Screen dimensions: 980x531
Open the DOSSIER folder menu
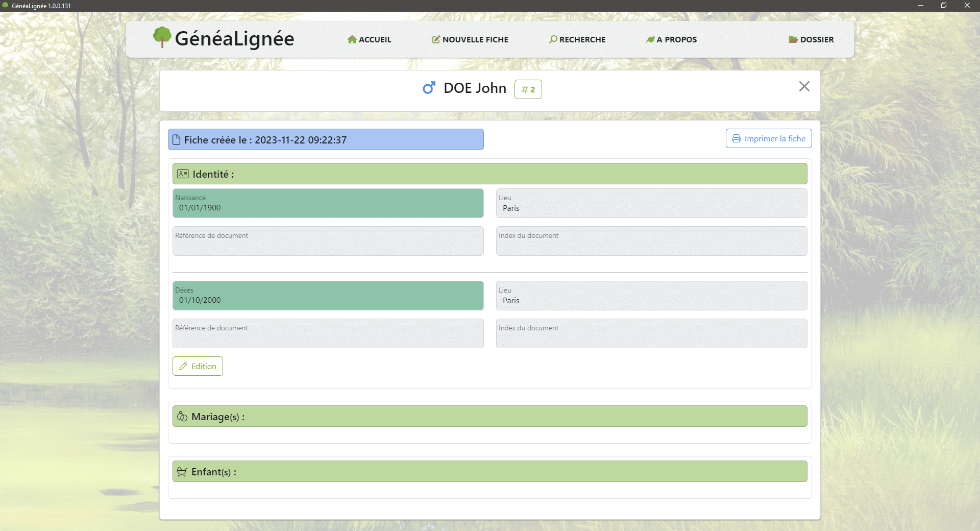point(811,39)
